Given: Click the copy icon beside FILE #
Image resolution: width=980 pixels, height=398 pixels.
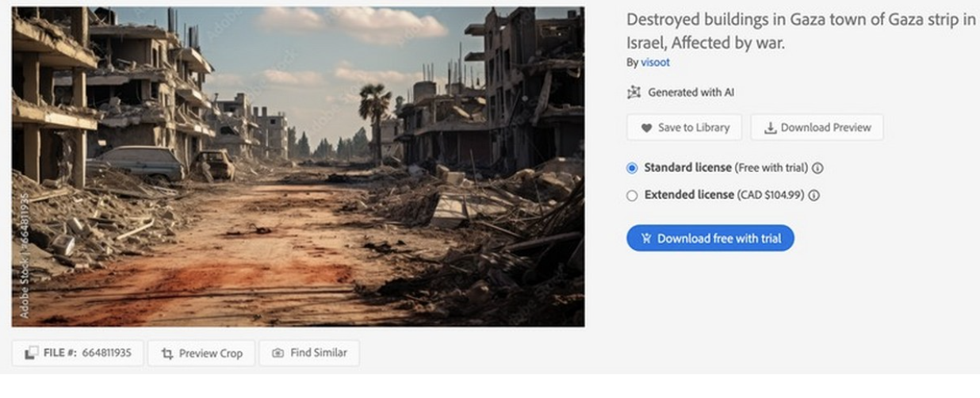Looking at the screenshot, I should click(x=31, y=353).
